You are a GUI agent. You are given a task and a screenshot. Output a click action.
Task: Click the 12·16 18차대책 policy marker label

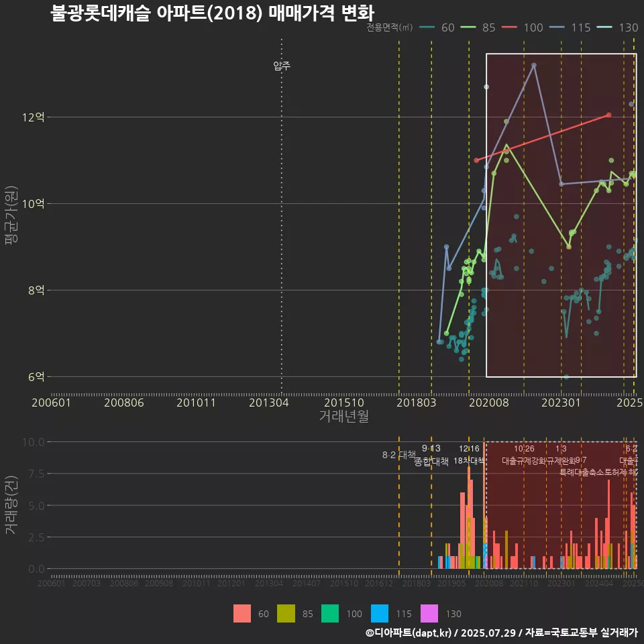click(x=469, y=455)
